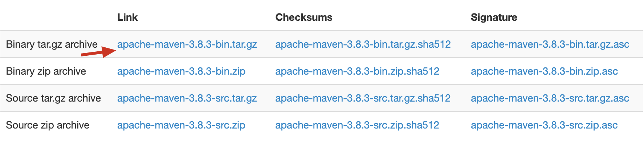Click the red arrow annotation

click(98, 52)
